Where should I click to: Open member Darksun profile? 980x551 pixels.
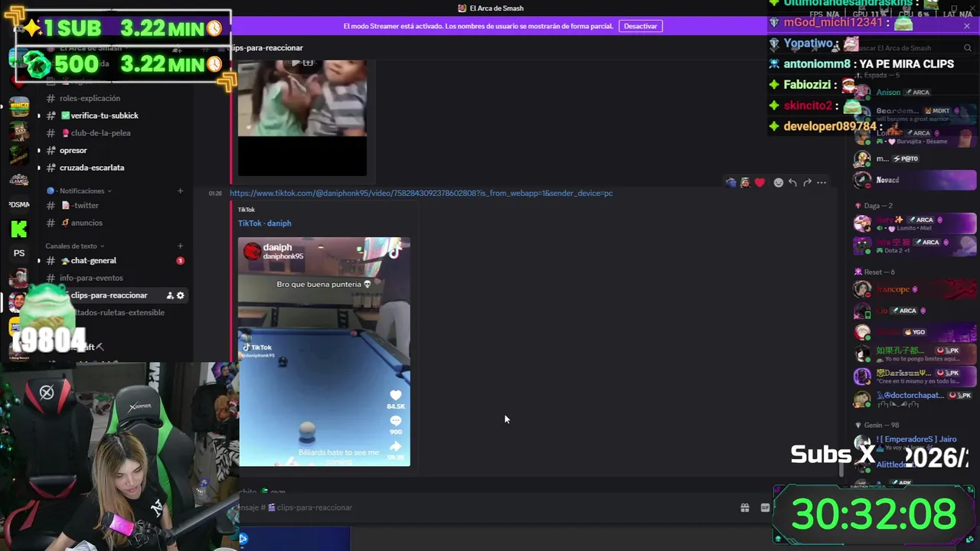pos(915,377)
